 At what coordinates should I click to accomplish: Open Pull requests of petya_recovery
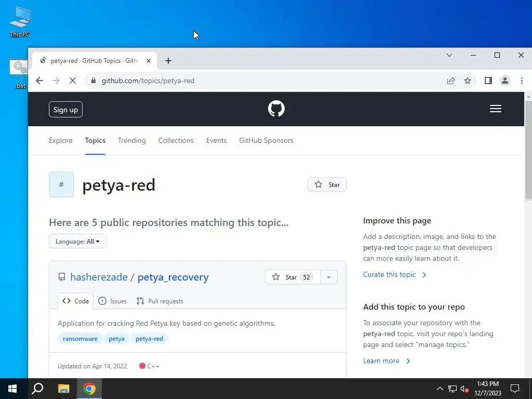click(x=160, y=301)
